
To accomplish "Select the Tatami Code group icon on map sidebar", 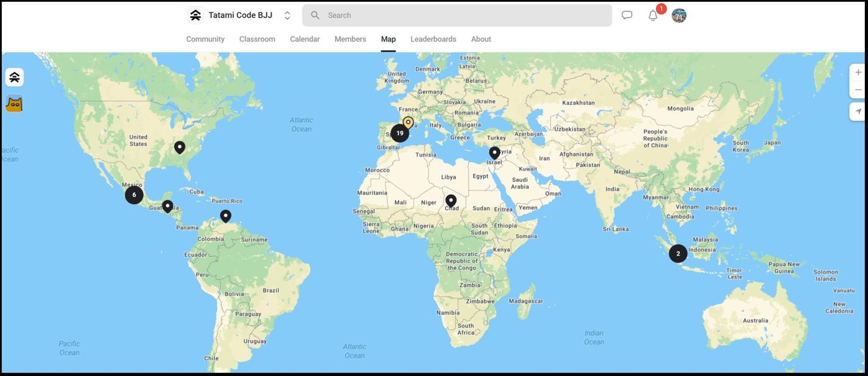I will 14,77.
